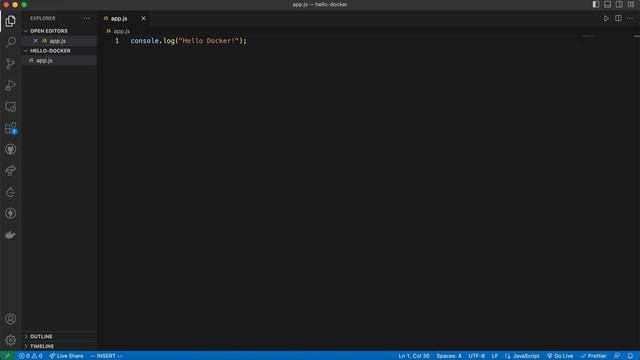Change the UTF-8 file encoding

pyautogui.click(x=476, y=356)
